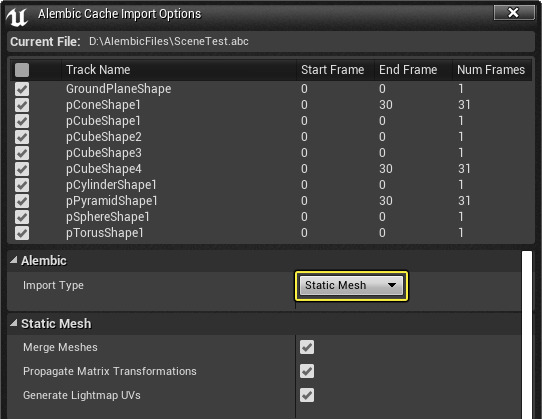The height and width of the screenshot is (419, 542).
Task: Select the pPyramidShape1 track name
Action: click(x=112, y=201)
